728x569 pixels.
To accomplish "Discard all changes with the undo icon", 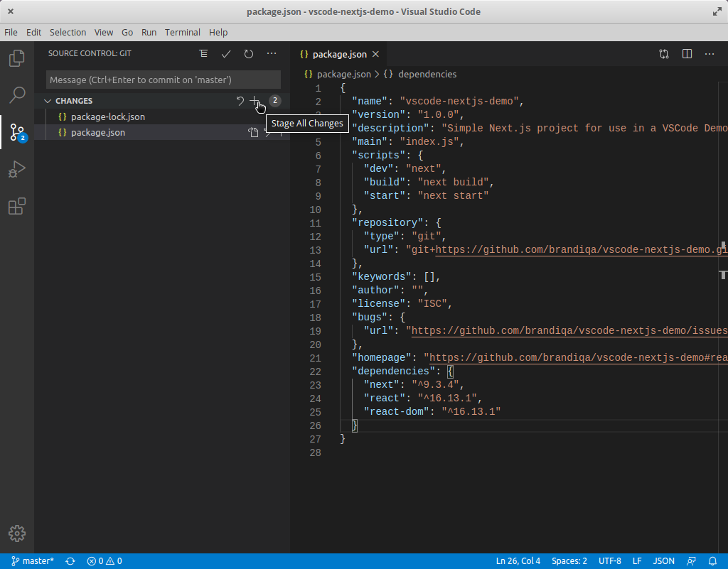I will 240,101.
